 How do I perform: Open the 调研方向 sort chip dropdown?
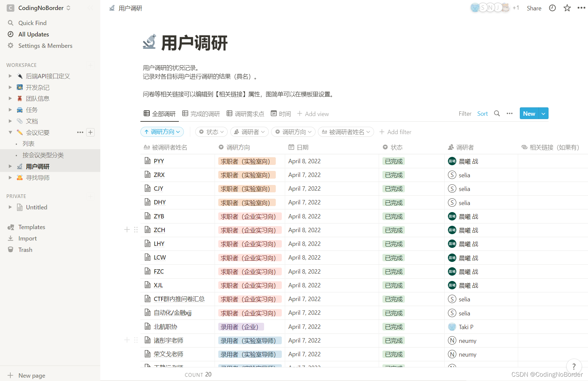[x=162, y=132]
